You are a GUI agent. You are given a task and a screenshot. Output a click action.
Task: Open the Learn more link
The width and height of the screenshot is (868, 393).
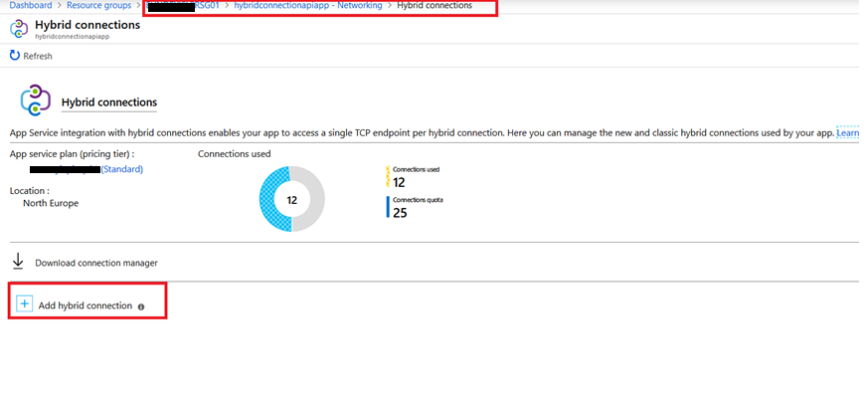pos(847,133)
